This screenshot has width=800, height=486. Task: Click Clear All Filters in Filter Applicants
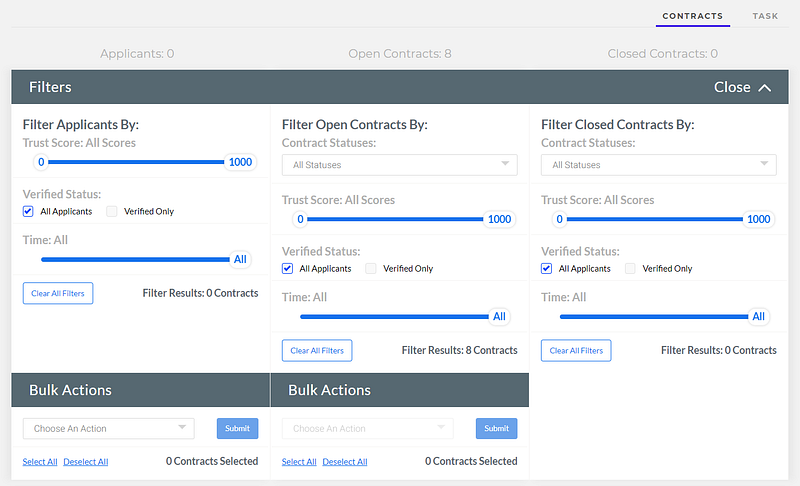[58, 293]
